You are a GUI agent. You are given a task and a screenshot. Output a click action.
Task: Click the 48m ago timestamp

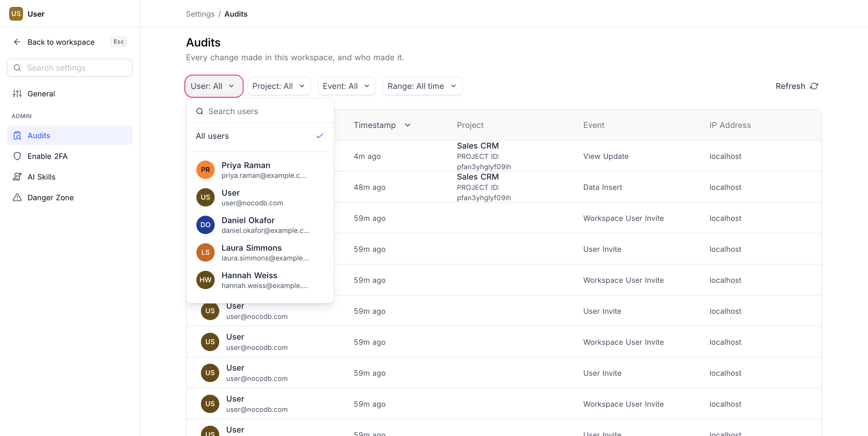(370, 187)
